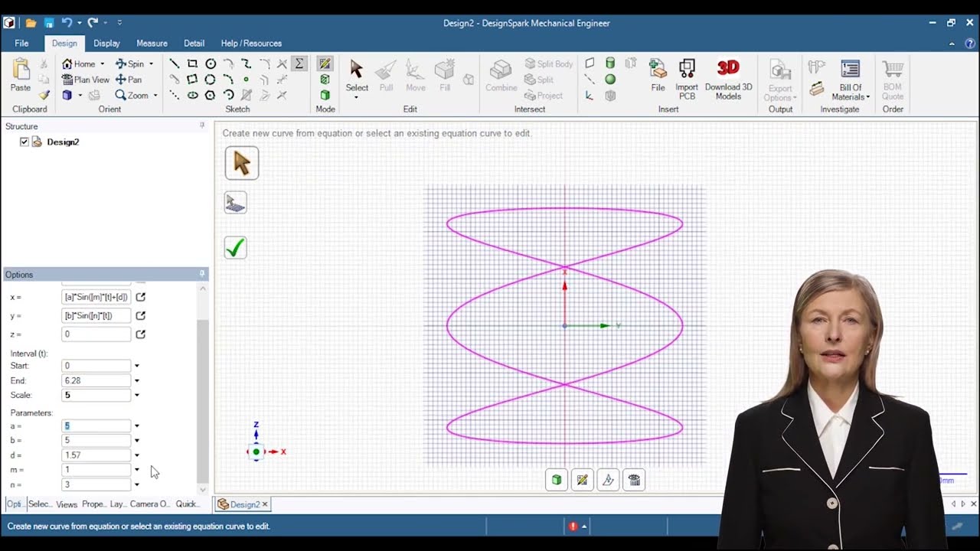
Task: Open parameter a dropdown arrow
Action: click(x=137, y=425)
